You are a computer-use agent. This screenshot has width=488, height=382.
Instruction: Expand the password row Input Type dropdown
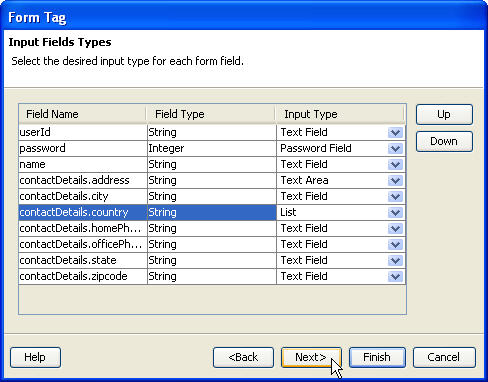tap(395, 149)
